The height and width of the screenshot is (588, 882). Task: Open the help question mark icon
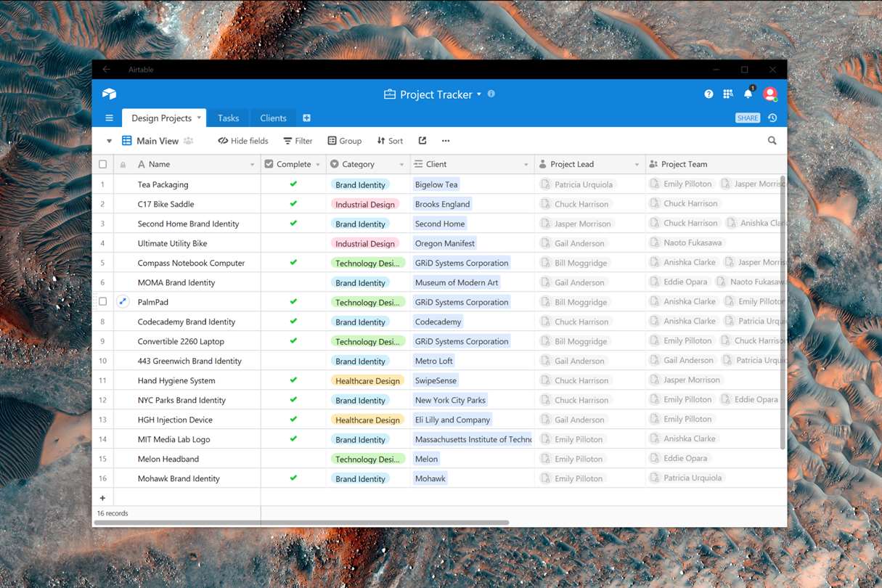pos(709,94)
